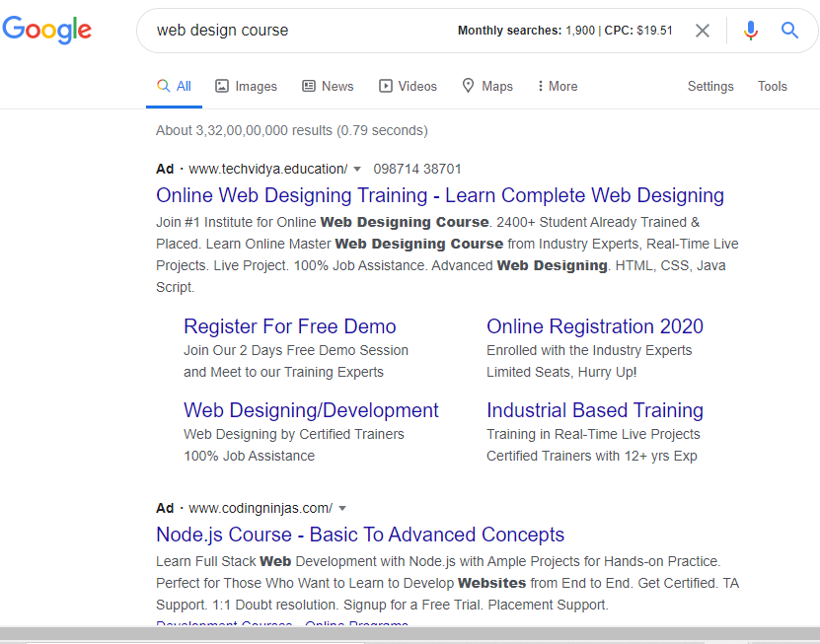Switch to the News tab

click(328, 86)
